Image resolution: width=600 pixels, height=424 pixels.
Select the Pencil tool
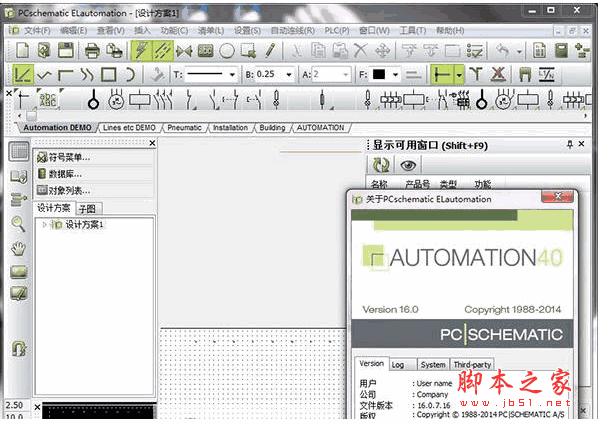[270, 51]
